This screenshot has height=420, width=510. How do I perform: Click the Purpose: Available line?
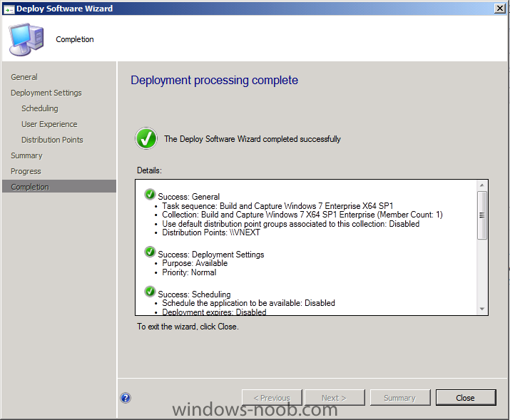pyautogui.click(x=195, y=263)
